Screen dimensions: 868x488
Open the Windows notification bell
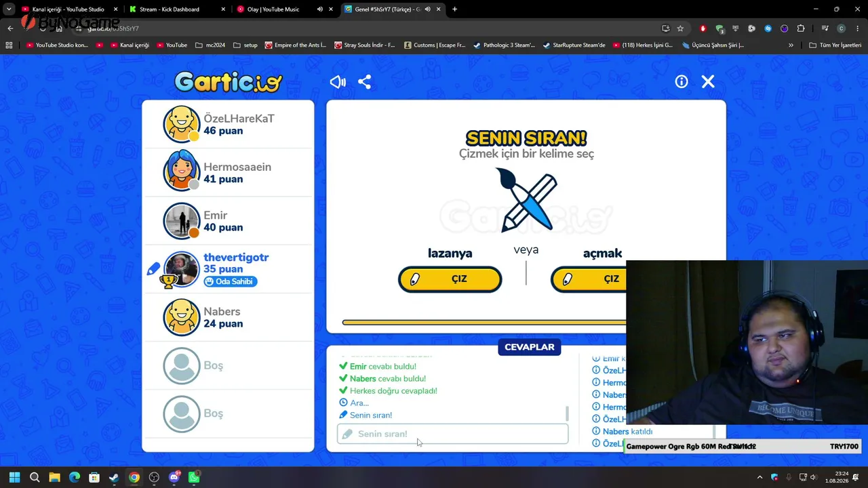click(x=857, y=477)
